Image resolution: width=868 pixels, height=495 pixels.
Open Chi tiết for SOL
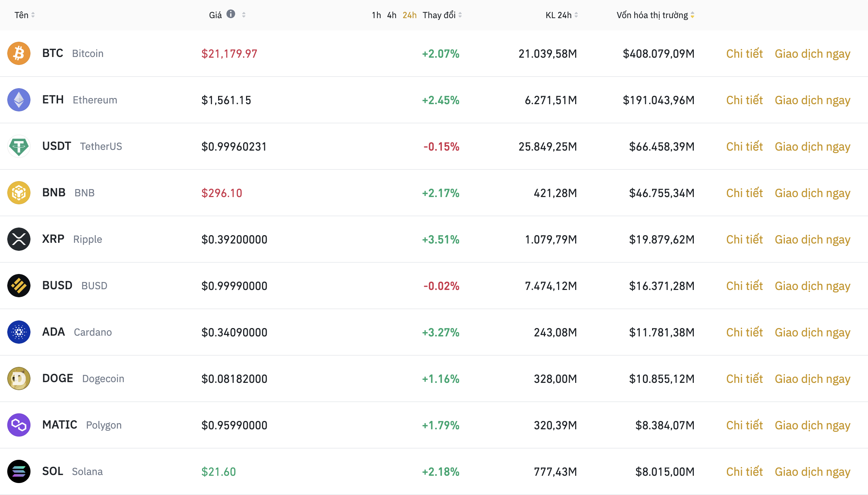[744, 472]
